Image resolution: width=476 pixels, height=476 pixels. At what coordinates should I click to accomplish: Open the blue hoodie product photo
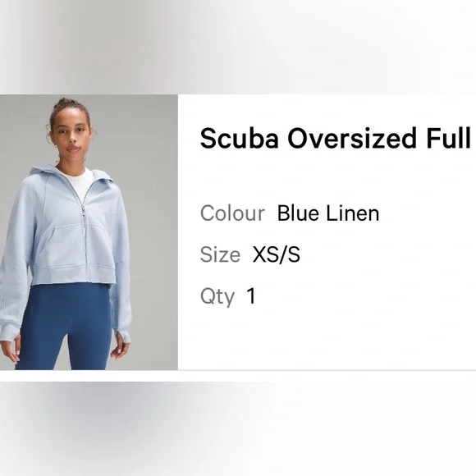89,232
